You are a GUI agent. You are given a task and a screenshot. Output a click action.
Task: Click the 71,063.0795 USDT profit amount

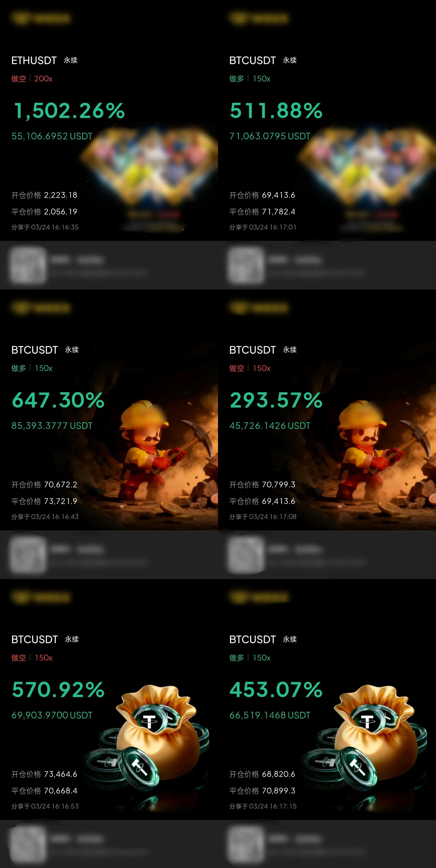pyautogui.click(x=270, y=136)
